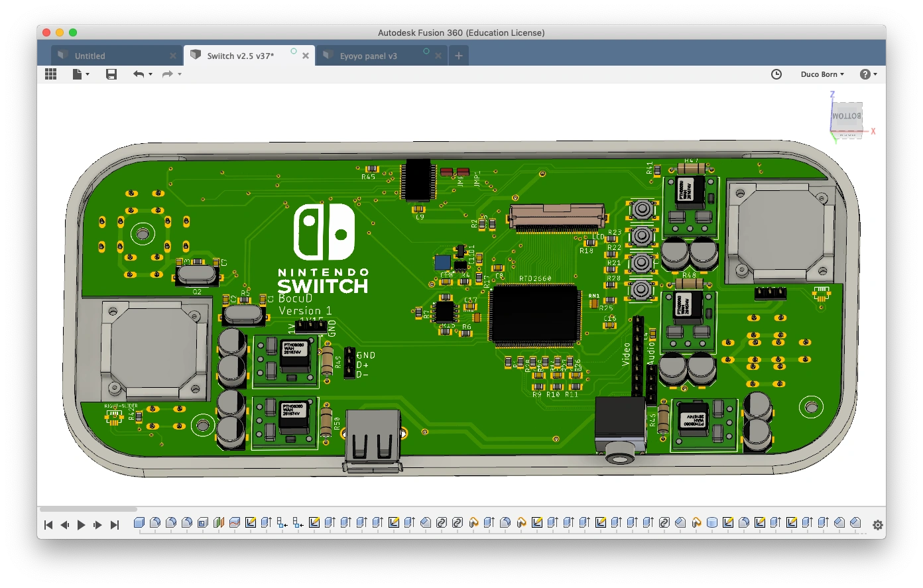923x588 pixels.
Task: Expand the File menu dropdown arrow
Action: 88,74
